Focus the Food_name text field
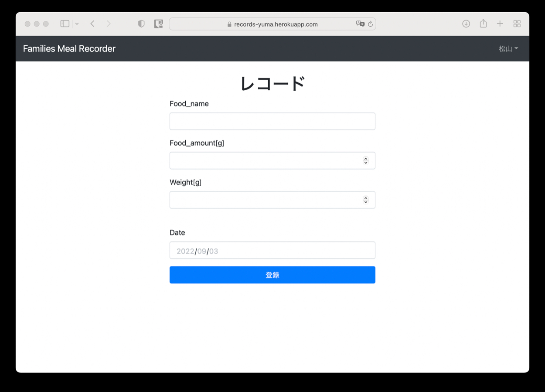The height and width of the screenshot is (392, 545). (x=272, y=121)
